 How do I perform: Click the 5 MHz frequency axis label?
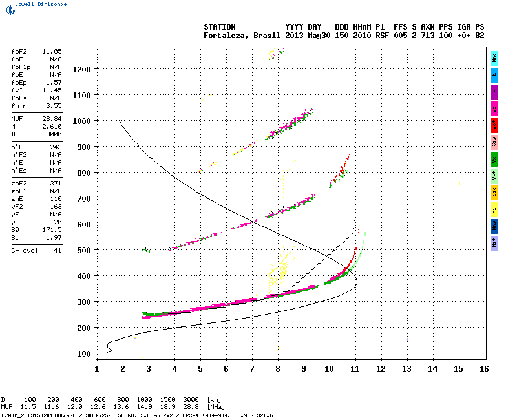200,369
